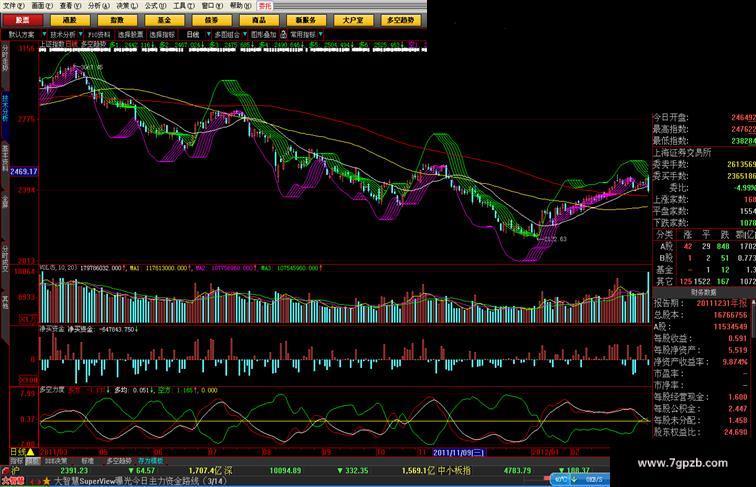Click the 选择指标 toolbar item
756x487 pixels.
[162, 35]
